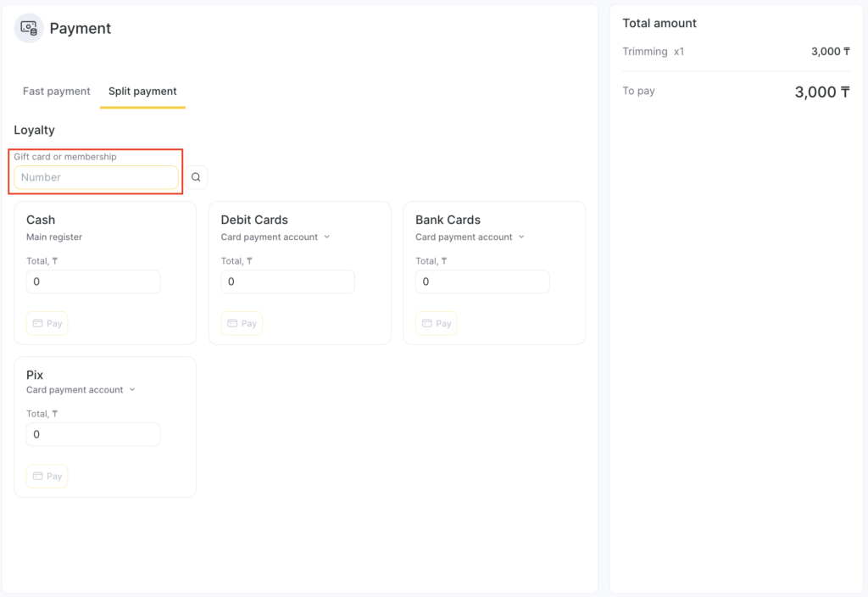Image resolution: width=868 pixels, height=597 pixels.
Task: Click the Debit Cards total field
Action: click(287, 282)
